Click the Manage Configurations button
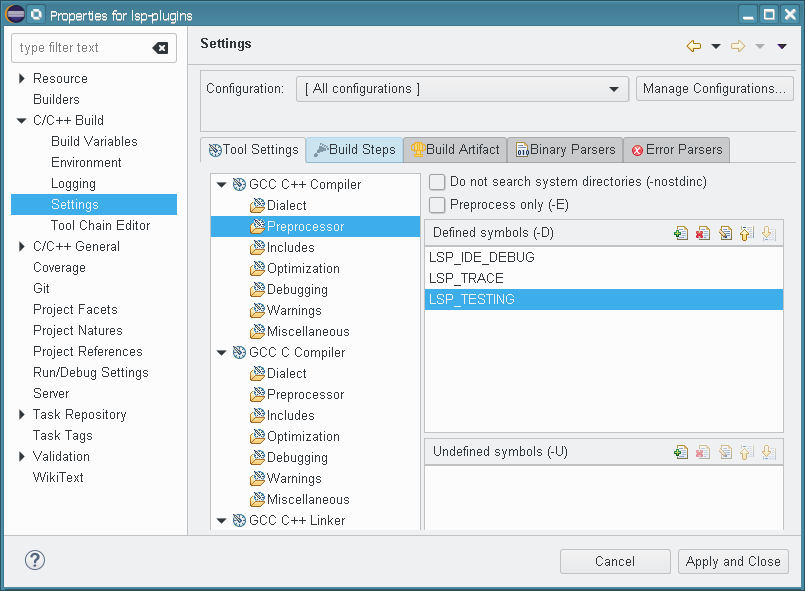Image resolution: width=805 pixels, height=591 pixels. [x=714, y=89]
